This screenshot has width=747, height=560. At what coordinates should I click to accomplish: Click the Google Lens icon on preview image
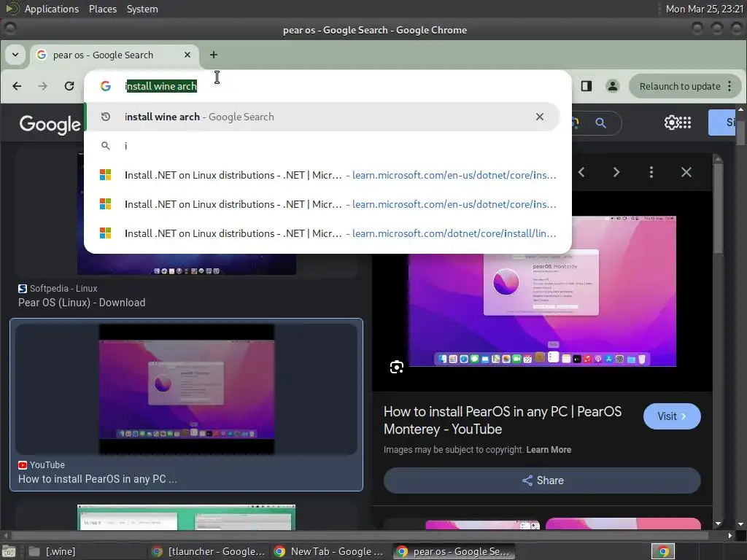396,367
